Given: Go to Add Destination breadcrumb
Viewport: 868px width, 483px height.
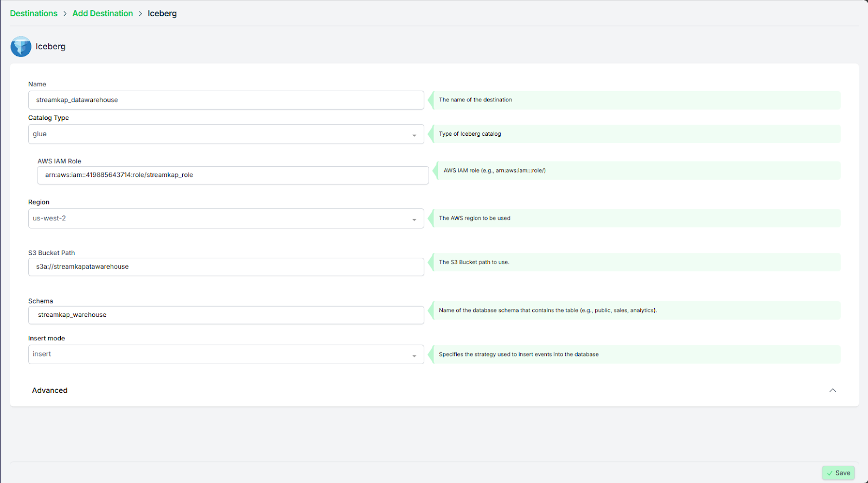Looking at the screenshot, I should point(103,14).
